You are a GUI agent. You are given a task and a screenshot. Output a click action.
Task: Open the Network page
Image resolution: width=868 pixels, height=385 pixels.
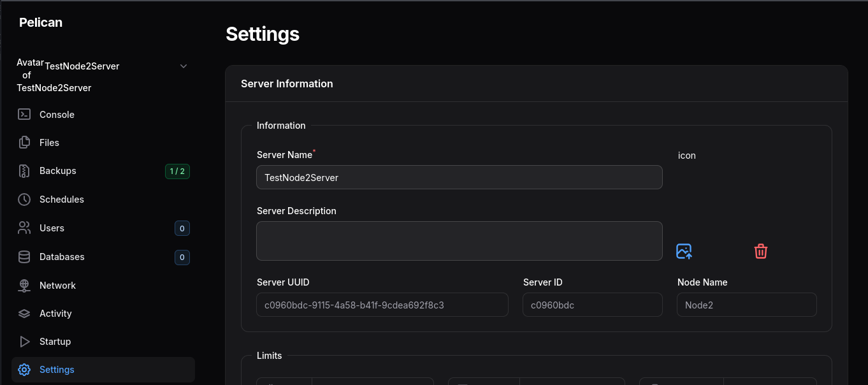coord(103,286)
